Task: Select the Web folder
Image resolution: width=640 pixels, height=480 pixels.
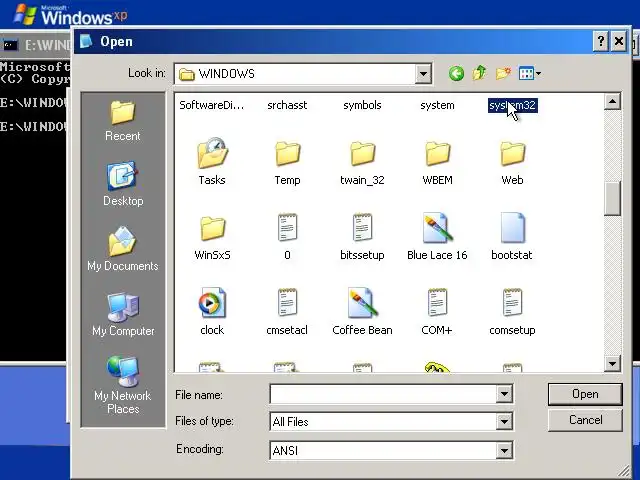Action: (512, 163)
